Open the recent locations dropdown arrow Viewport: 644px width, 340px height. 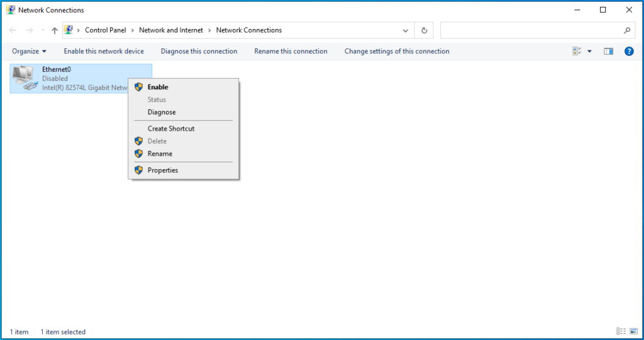pyautogui.click(x=43, y=30)
